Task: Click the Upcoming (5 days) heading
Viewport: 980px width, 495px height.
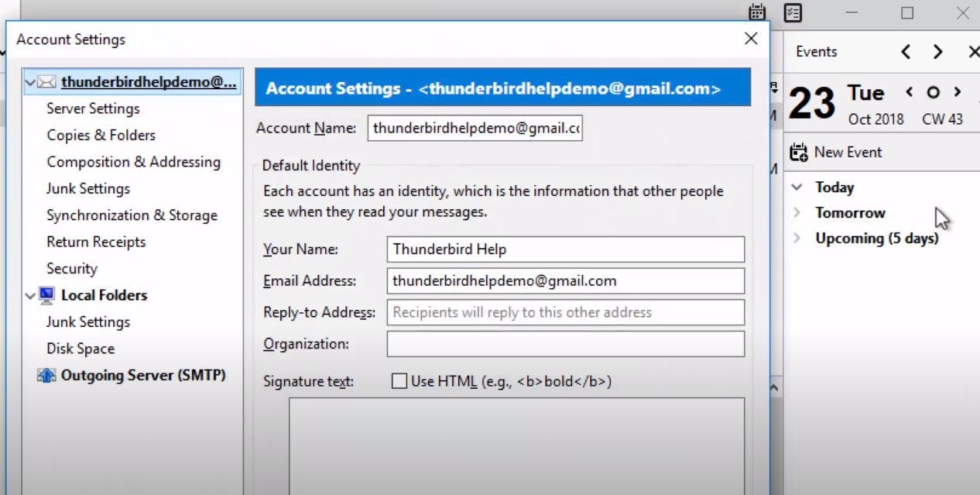Action: tap(877, 238)
